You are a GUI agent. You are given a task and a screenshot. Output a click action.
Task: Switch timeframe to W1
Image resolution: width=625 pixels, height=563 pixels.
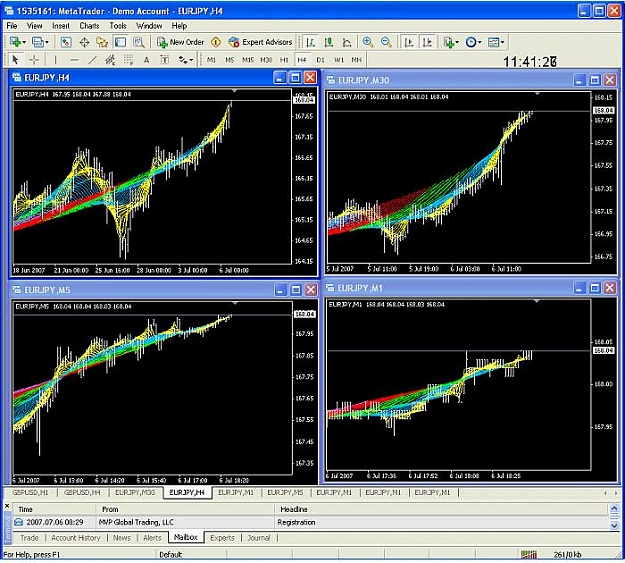click(339, 60)
